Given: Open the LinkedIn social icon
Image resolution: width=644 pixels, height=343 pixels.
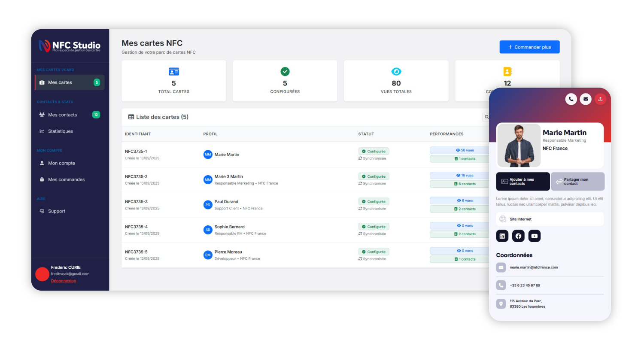Looking at the screenshot, I should pyautogui.click(x=502, y=236).
